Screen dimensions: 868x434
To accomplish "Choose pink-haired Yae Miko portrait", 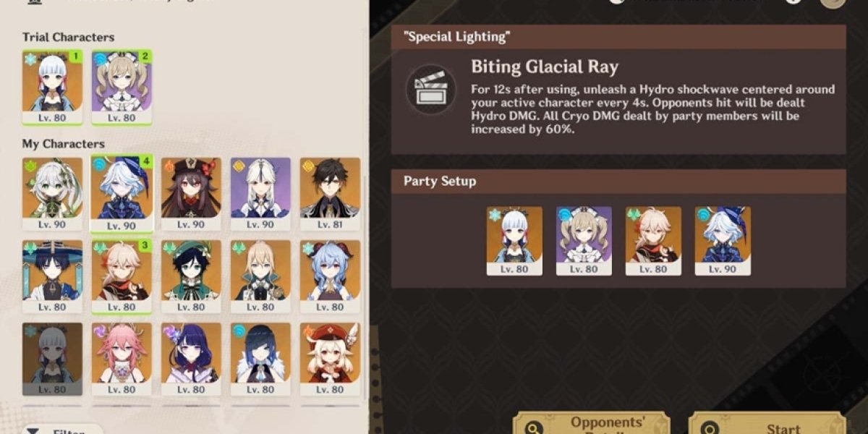I will [122, 359].
